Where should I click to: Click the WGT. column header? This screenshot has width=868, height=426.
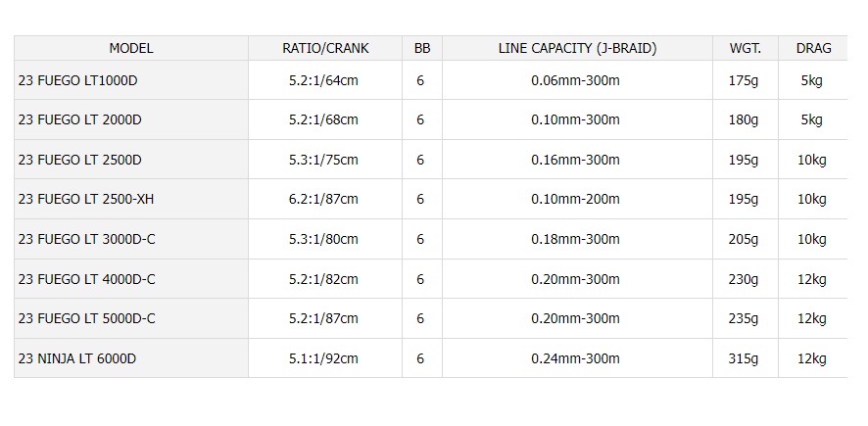pyautogui.click(x=746, y=48)
